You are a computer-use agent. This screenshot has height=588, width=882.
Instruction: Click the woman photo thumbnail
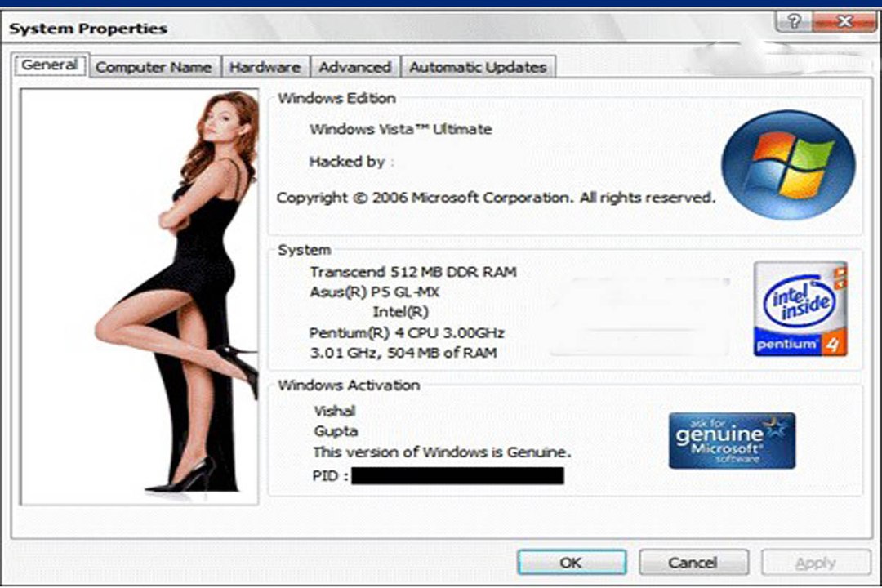[x=139, y=296]
